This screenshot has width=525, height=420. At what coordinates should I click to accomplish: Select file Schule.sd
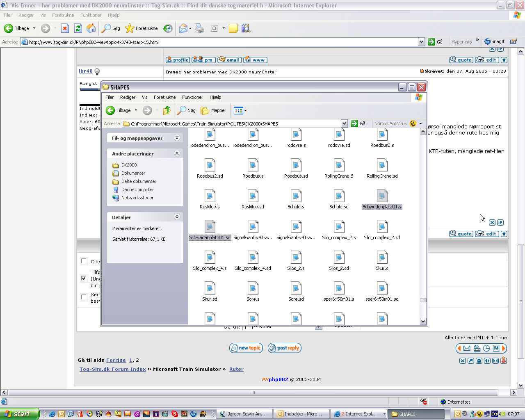[x=339, y=199]
